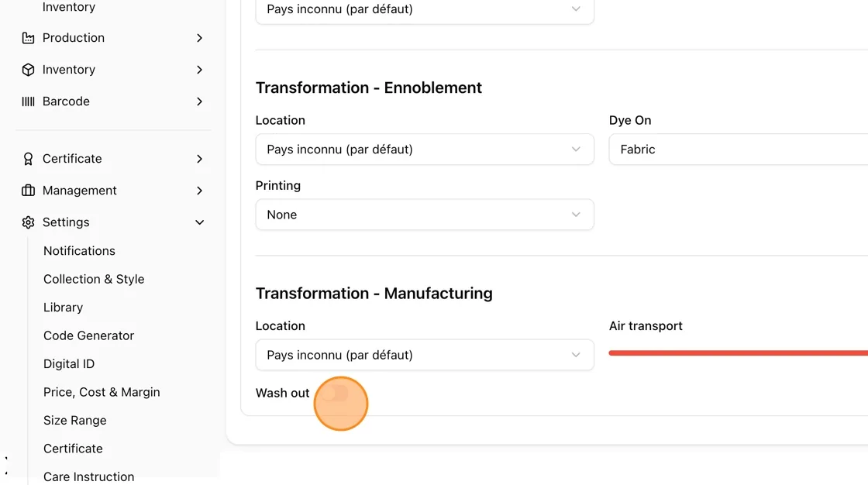This screenshot has height=485, width=868.
Task: Click the Barcode icon in sidebar
Action: click(x=28, y=101)
